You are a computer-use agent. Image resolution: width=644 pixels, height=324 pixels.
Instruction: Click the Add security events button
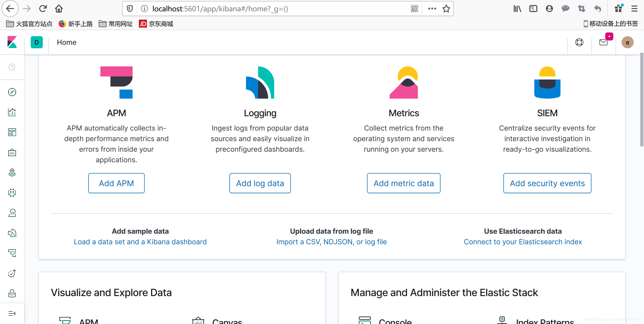click(547, 183)
